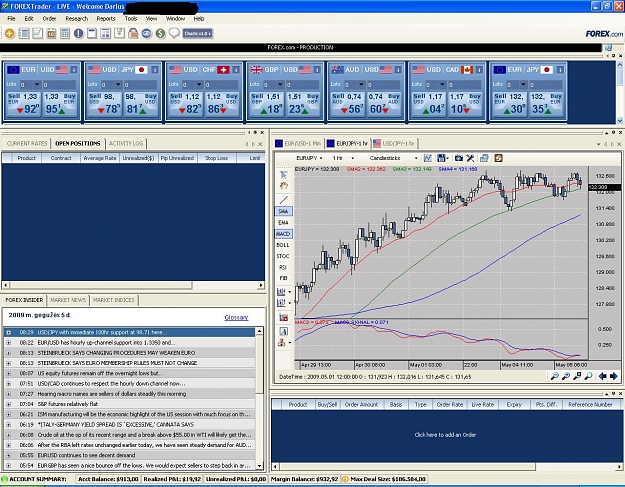The width and height of the screenshot is (625, 487).
Task: Click the Charts v1.0 toolbar button
Action: click(198, 33)
